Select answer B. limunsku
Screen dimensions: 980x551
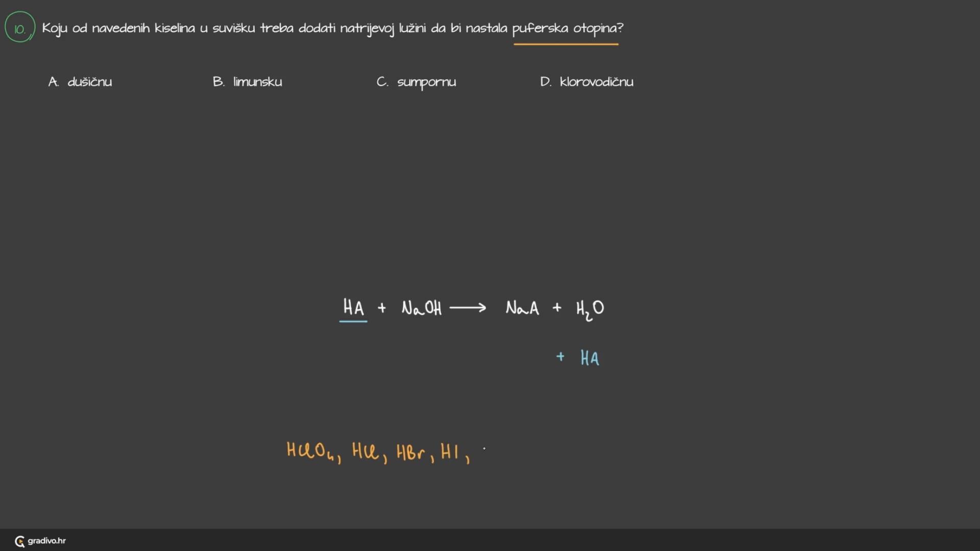[x=248, y=82]
